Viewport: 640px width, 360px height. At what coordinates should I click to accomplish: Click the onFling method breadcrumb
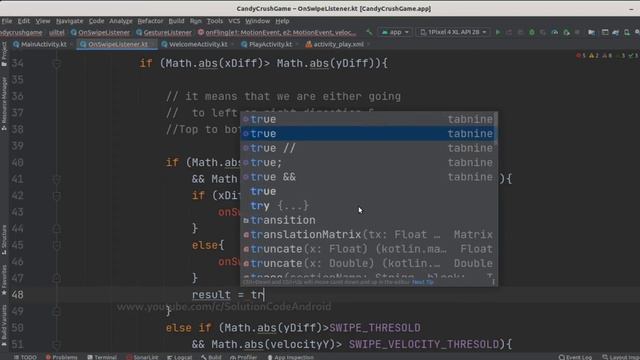click(x=277, y=32)
